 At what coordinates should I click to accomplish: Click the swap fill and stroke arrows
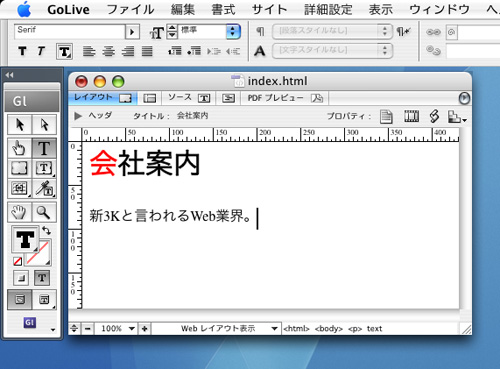coord(47,231)
